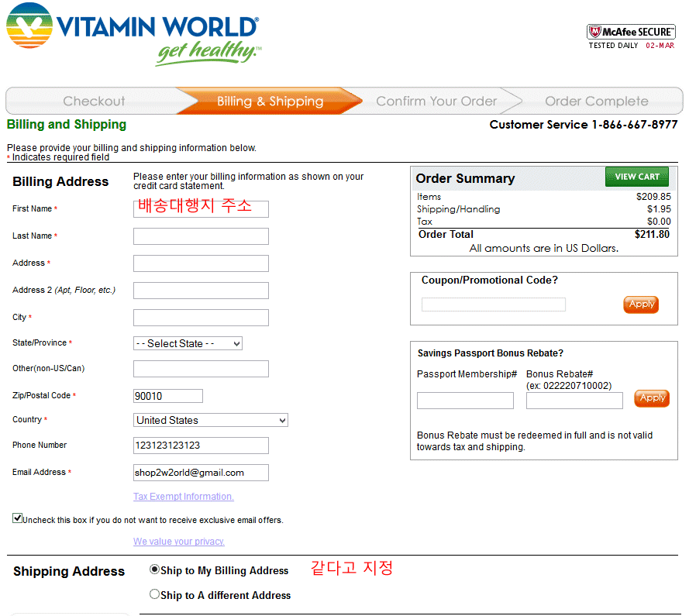The image size is (689, 616).
Task: Click the Confirm Your Order step
Action: pos(436,102)
